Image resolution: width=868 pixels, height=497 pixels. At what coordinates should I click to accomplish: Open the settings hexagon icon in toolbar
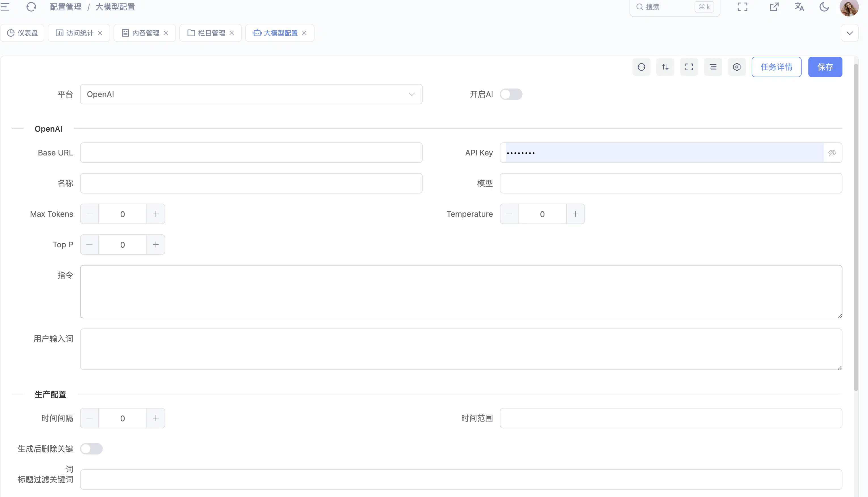(737, 67)
